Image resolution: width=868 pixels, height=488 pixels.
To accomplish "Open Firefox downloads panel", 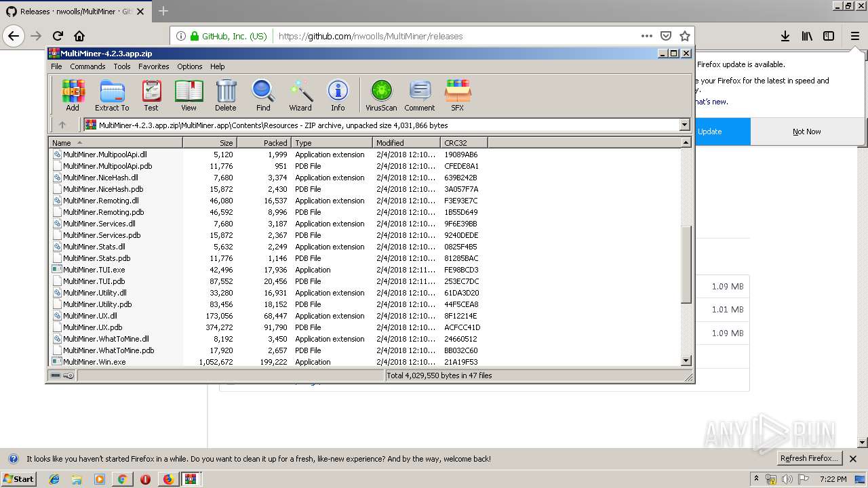I will coord(785,36).
